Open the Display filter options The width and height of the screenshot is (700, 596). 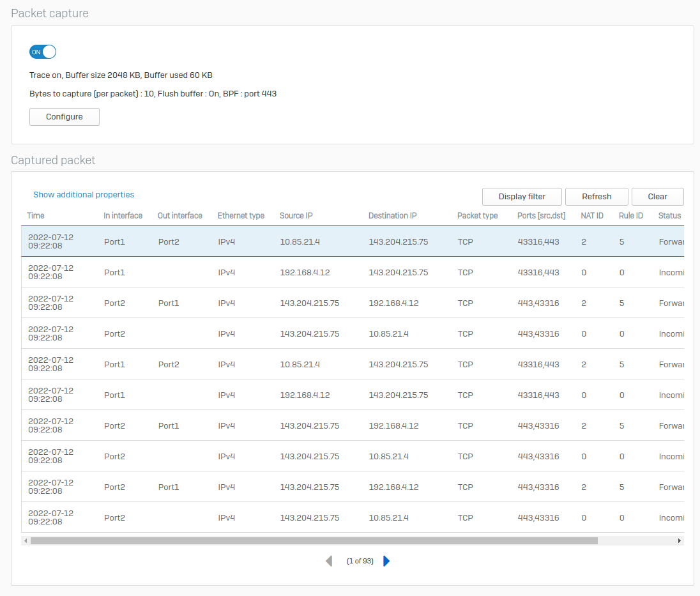(x=522, y=196)
